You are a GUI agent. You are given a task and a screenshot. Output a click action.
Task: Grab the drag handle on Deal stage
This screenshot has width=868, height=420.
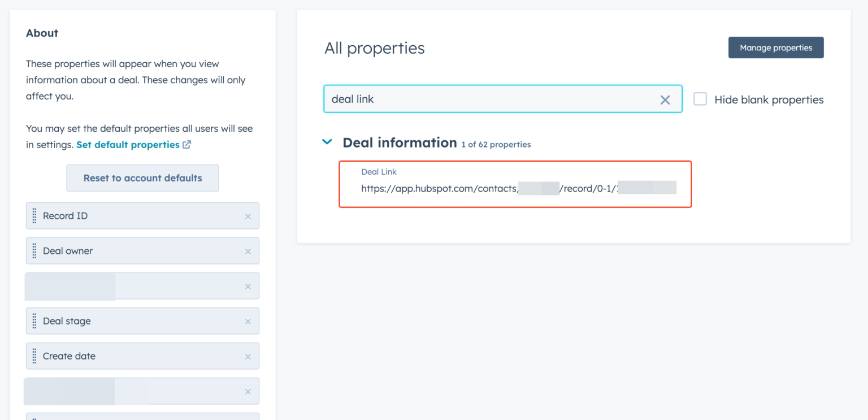point(35,321)
